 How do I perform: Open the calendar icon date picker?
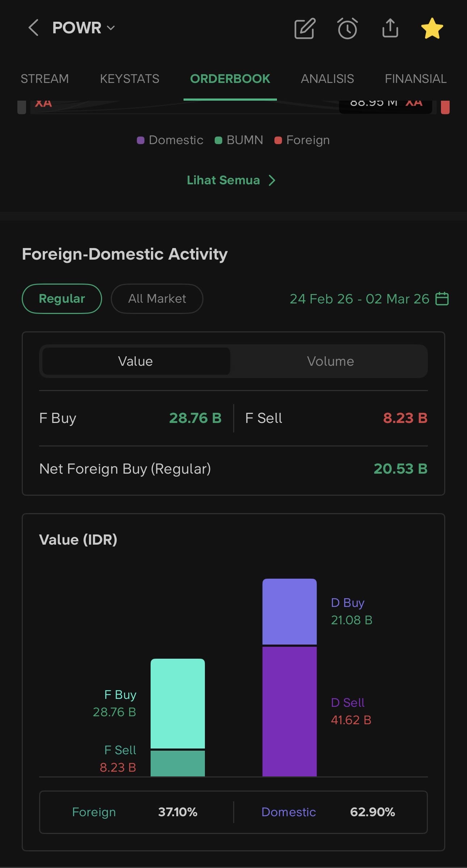coord(442,299)
